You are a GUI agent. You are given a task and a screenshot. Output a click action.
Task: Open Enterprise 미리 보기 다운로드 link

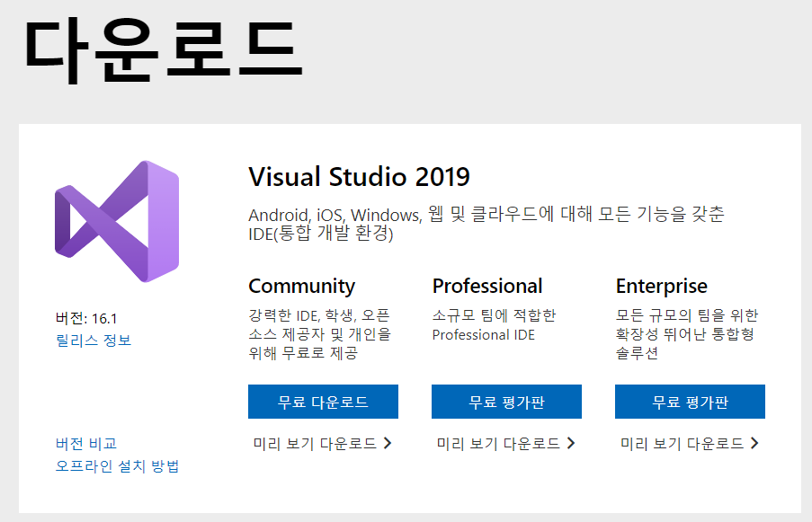[682, 443]
